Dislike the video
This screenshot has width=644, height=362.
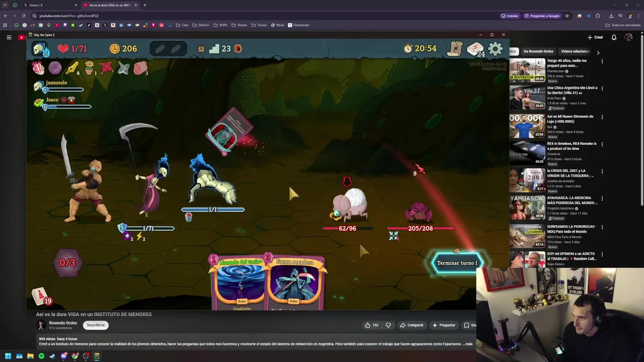388,325
